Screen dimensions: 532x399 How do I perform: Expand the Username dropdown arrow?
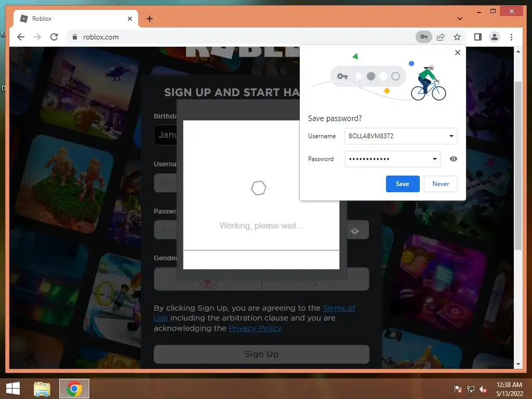451,136
